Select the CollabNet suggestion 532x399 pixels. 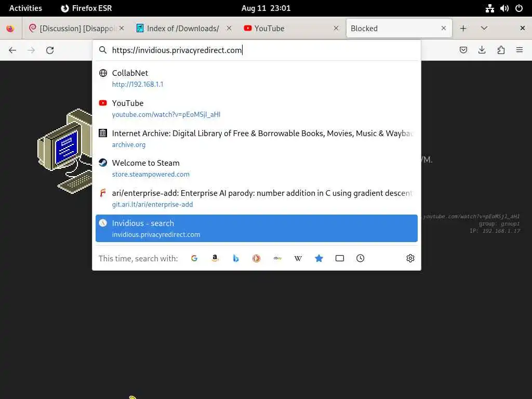pyautogui.click(x=257, y=78)
